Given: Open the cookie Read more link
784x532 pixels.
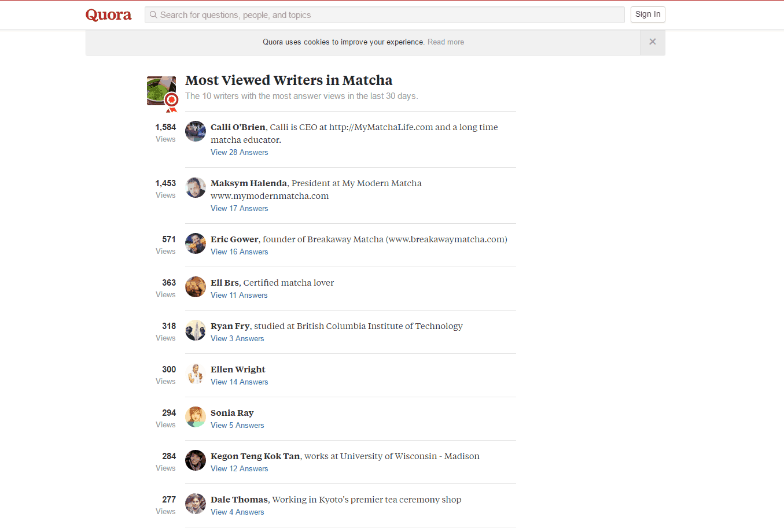Looking at the screenshot, I should point(446,42).
